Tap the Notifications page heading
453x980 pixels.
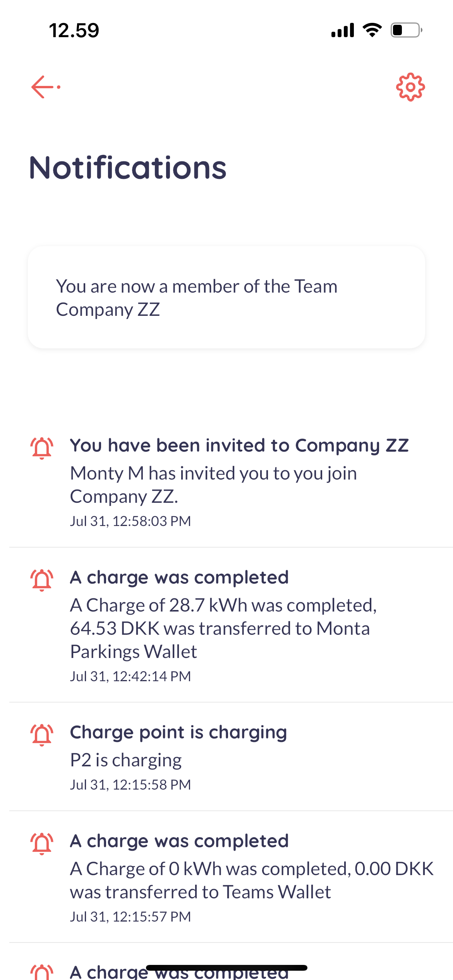coord(128,168)
